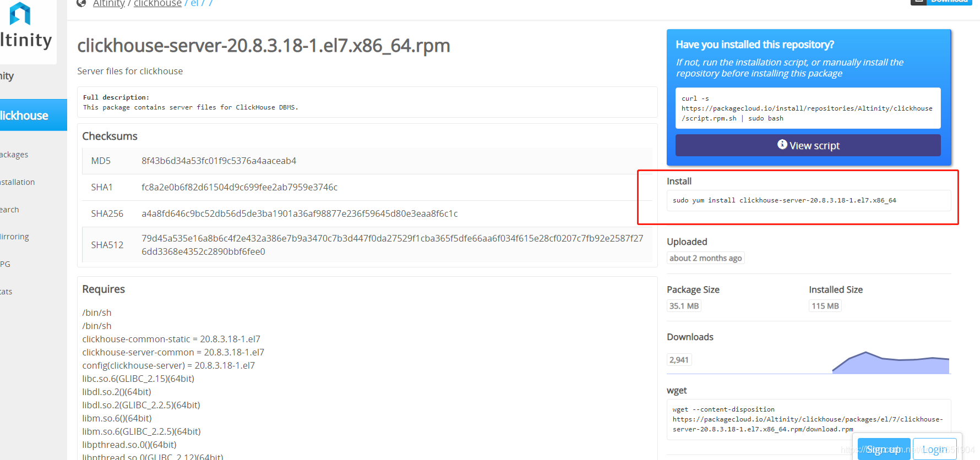This screenshot has height=460, width=980.
Task: Click the 'libc.so.6(GLIBC_2.15)(64bit)' requirement
Action: [x=138, y=379]
